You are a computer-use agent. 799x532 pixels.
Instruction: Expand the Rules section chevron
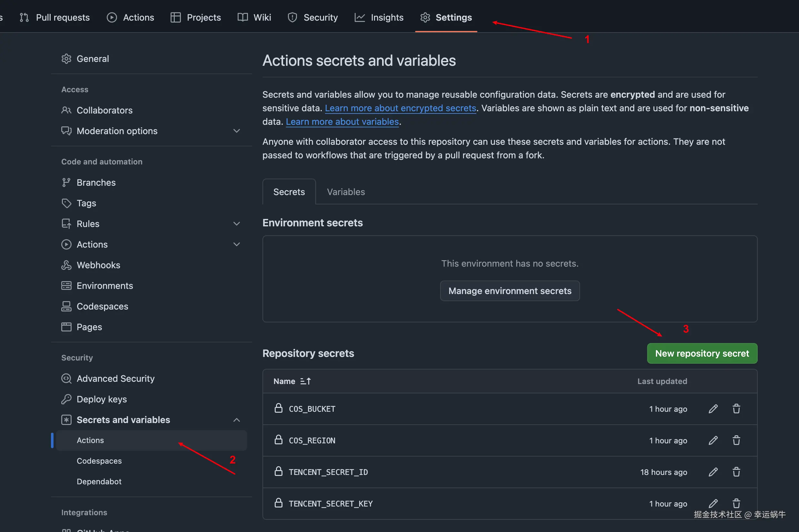[236, 223]
